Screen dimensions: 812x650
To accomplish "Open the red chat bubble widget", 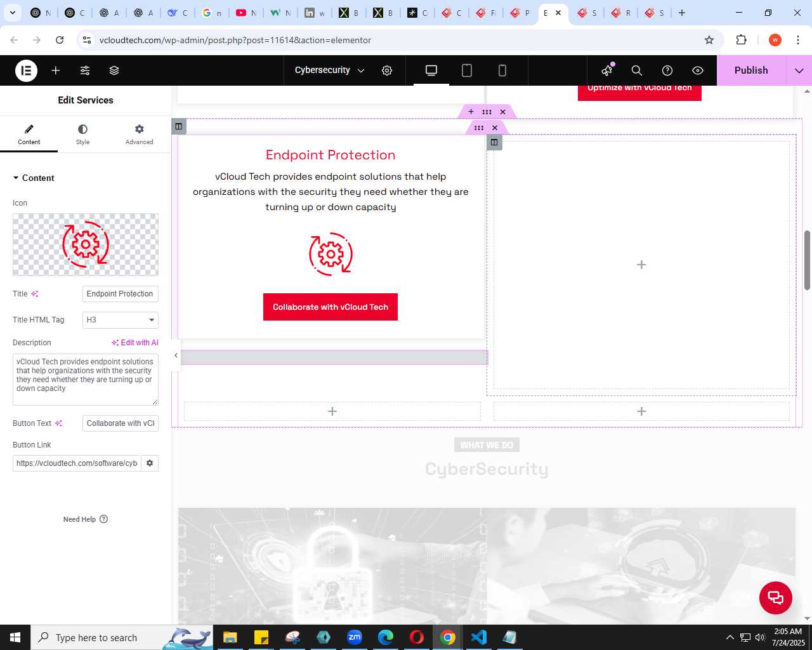I will (x=776, y=597).
